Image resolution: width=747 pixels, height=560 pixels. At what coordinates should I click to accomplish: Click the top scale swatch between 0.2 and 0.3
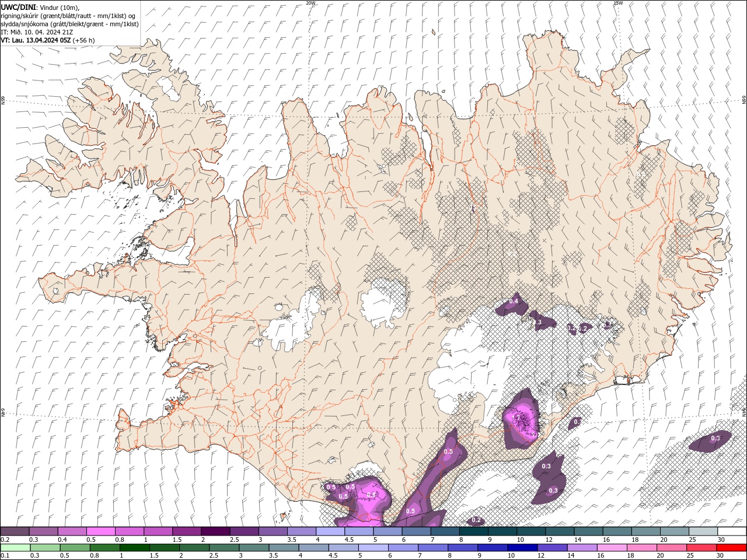click(x=15, y=531)
